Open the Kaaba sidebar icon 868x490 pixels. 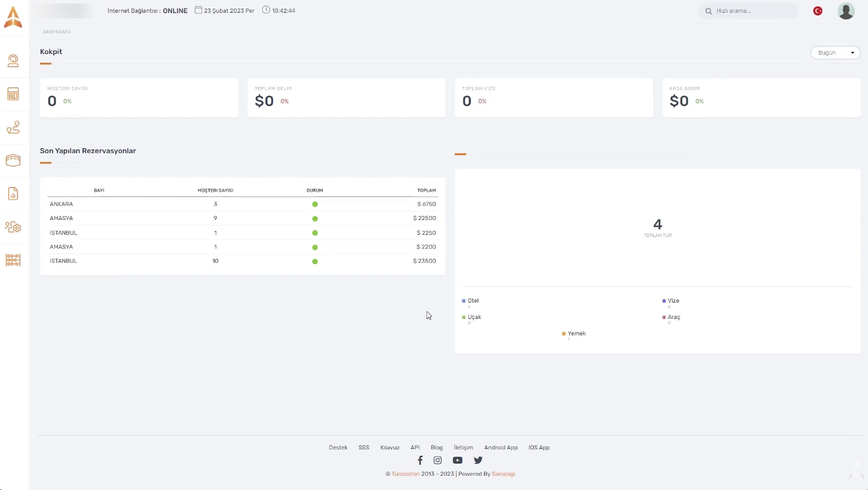coord(13,161)
